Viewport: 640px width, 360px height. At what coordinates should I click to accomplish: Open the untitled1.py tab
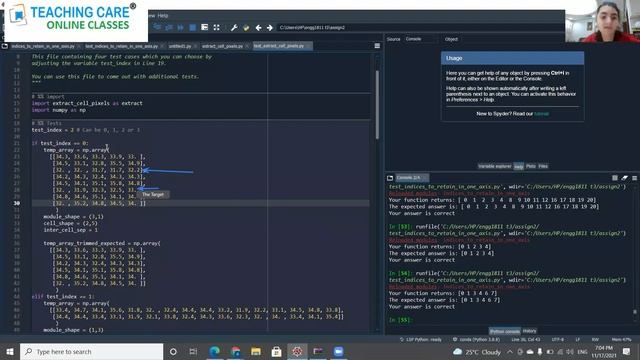tap(180, 46)
